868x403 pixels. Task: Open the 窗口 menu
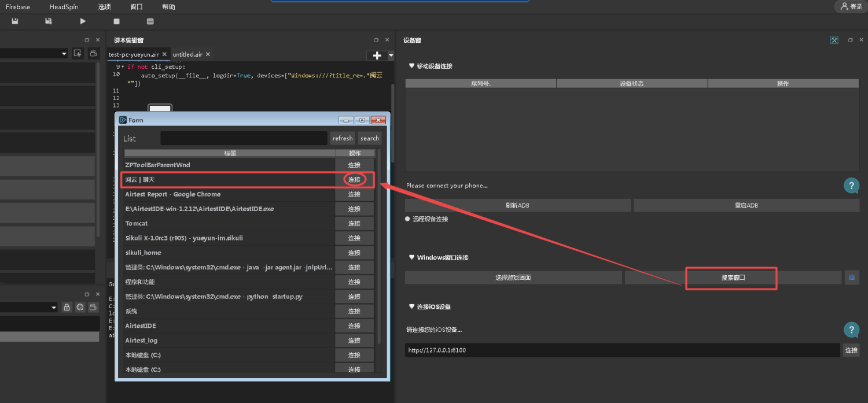click(x=137, y=7)
